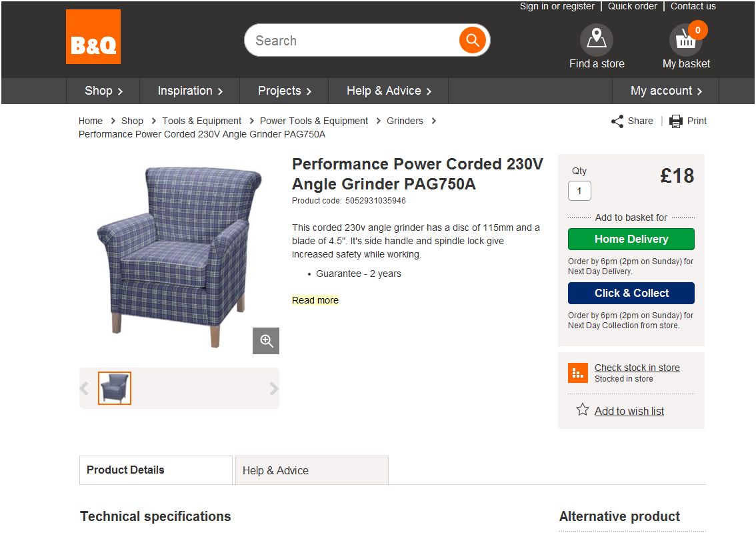Open the Read more link

coord(315,300)
